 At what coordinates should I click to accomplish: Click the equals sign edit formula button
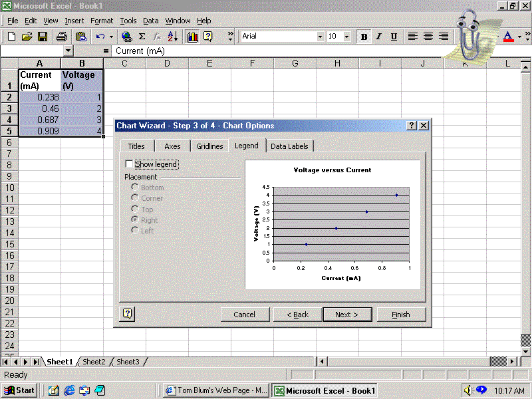pos(106,51)
